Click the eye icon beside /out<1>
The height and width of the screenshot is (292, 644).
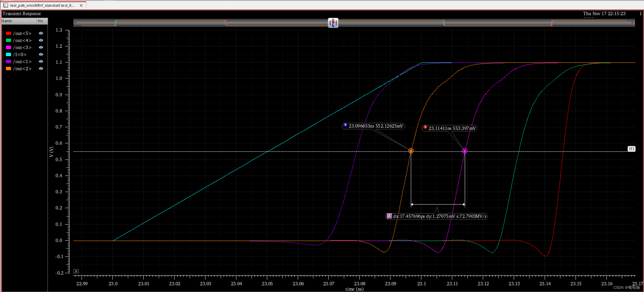click(x=41, y=61)
